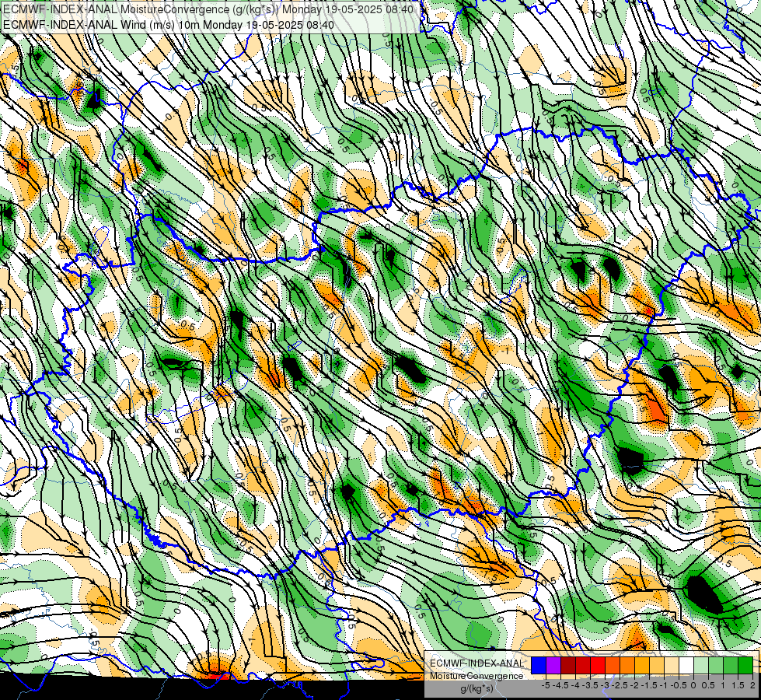Click the Wind (m/s) 10m title line

click(x=169, y=24)
